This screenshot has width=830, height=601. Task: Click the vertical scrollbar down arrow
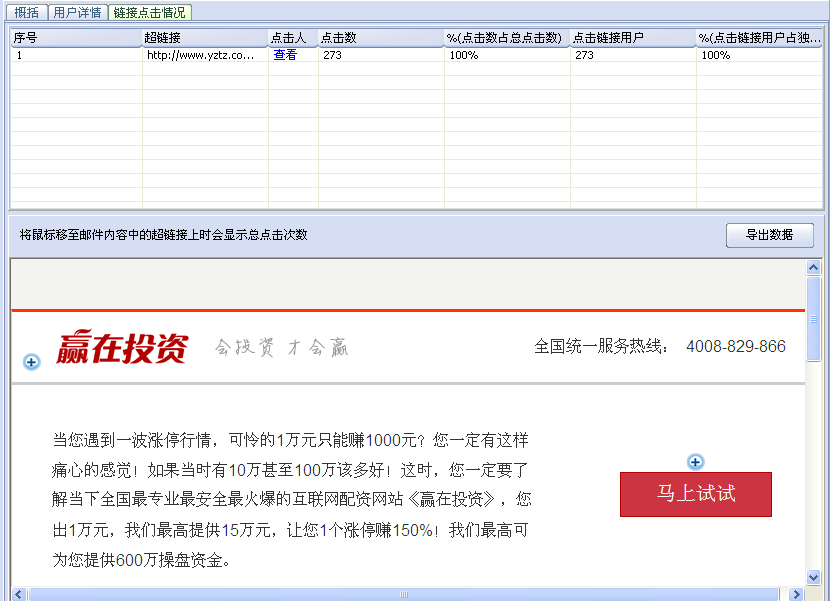(x=814, y=577)
